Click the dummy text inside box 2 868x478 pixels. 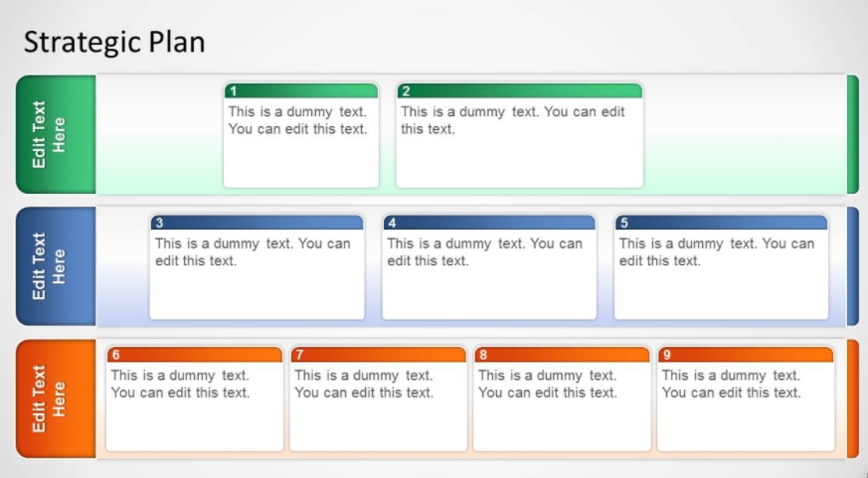point(512,120)
